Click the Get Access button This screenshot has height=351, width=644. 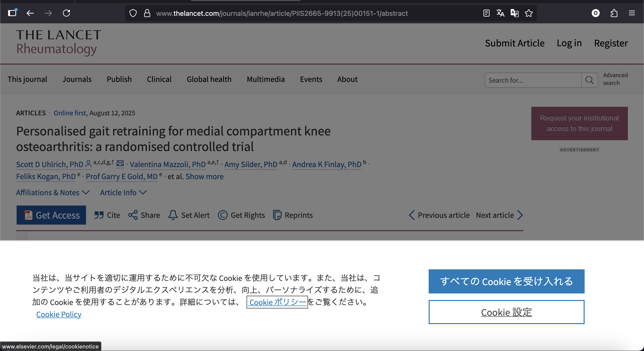coord(51,215)
